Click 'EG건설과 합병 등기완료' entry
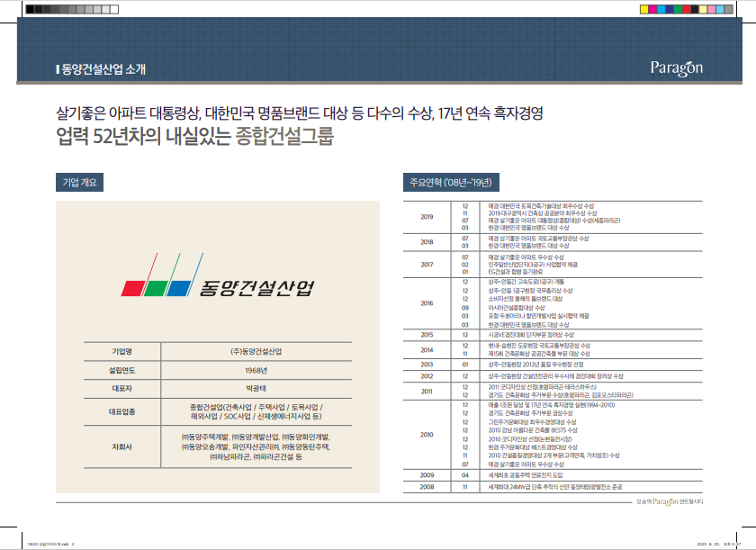This screenshot has height=550, width=756. (515, 272)
